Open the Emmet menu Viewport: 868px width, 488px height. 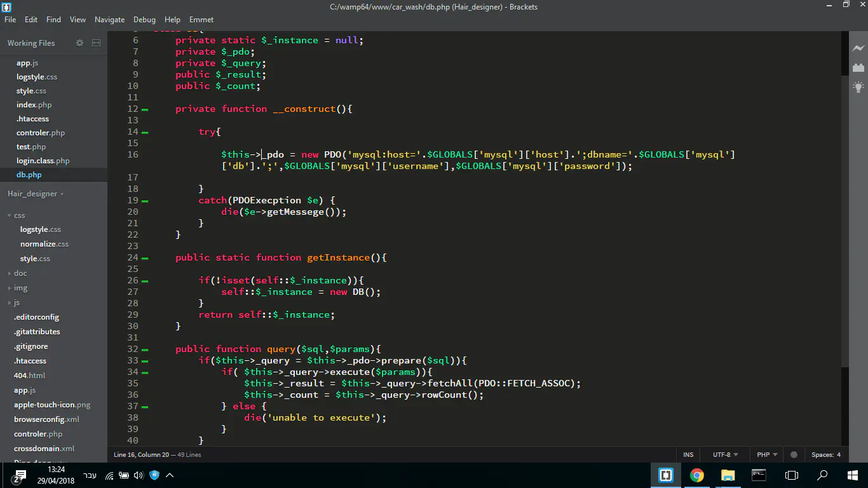pyautogui.click(x=201, y=20)
